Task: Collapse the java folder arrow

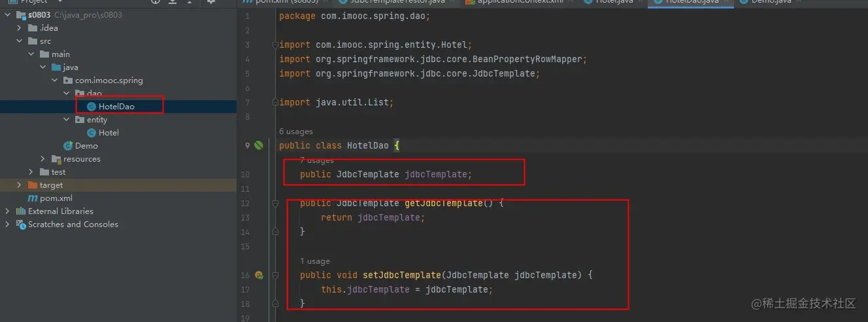Action: point(43,67)
